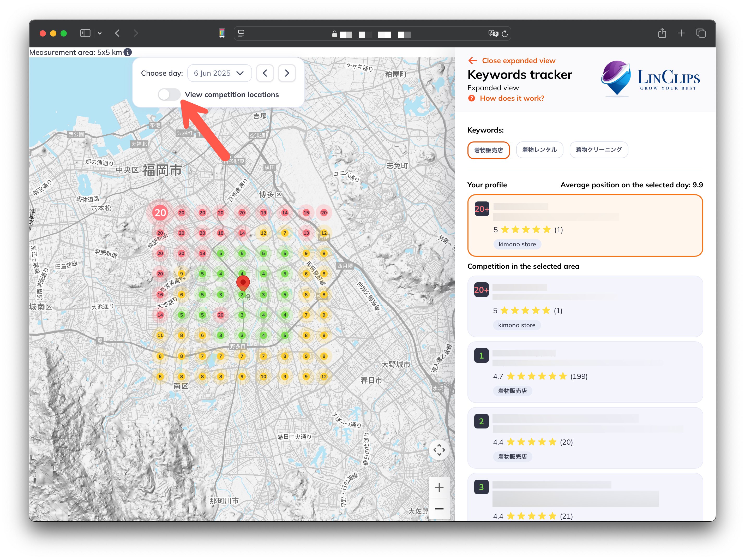Screen dimensions: 745x560
Task: Go to previous day arrow button
Action: click(x=265, y=73)
